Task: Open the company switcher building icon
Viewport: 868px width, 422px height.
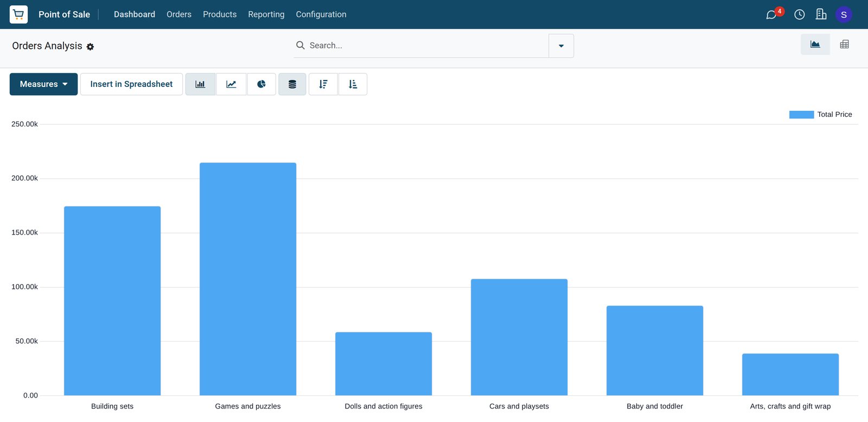Action: pos(821,14)
